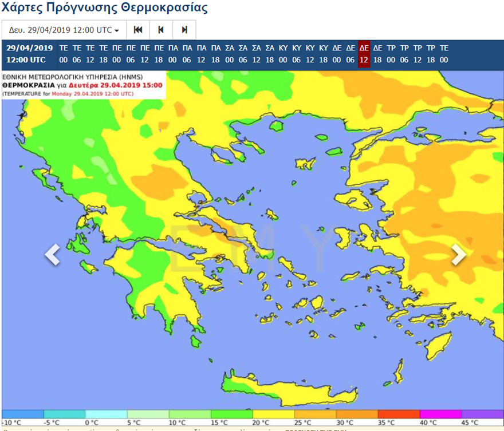Viewport: 504px width, 431px height.
Task: Pick the ΣΑ 18 timeline slot
Action: (x=269, y=54)
